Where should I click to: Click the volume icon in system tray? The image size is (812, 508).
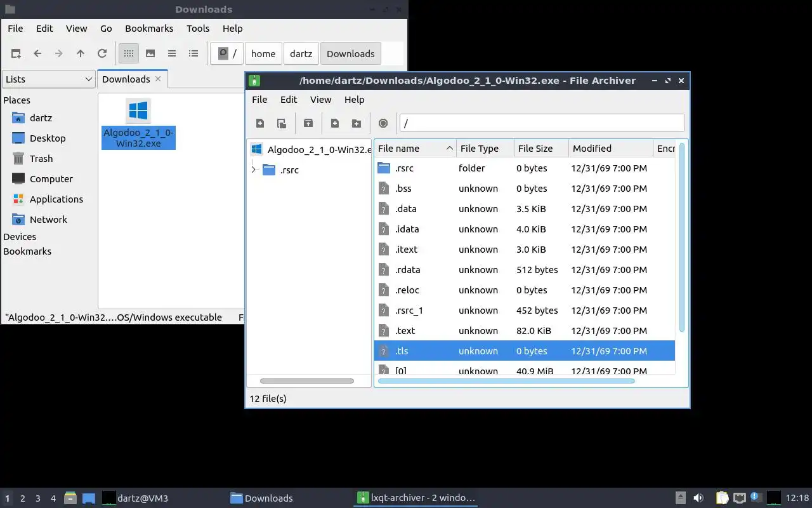coord(698,498)
